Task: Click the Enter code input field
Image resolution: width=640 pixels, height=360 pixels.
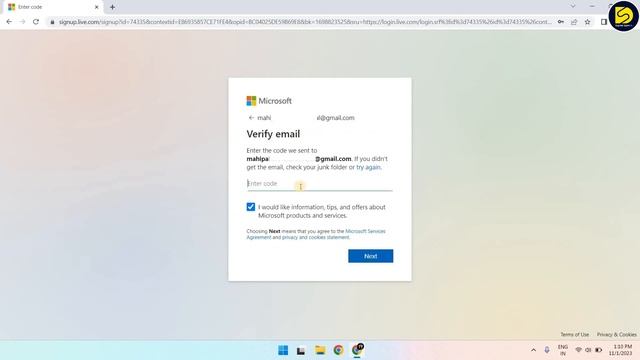Action: (320, 184)
